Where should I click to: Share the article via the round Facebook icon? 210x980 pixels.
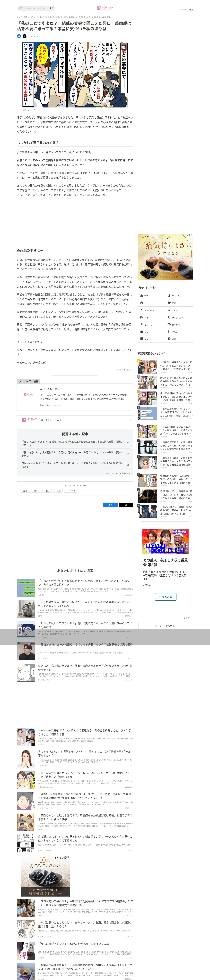(19, 36)
